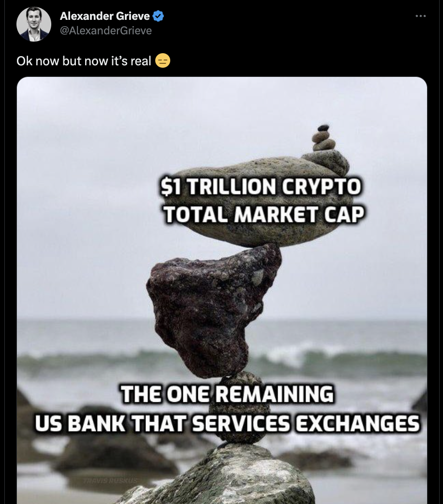
Task: Click 'US BANK THAT SERVICES EXCHANGES' caption
Action: (x=227, y=423)
